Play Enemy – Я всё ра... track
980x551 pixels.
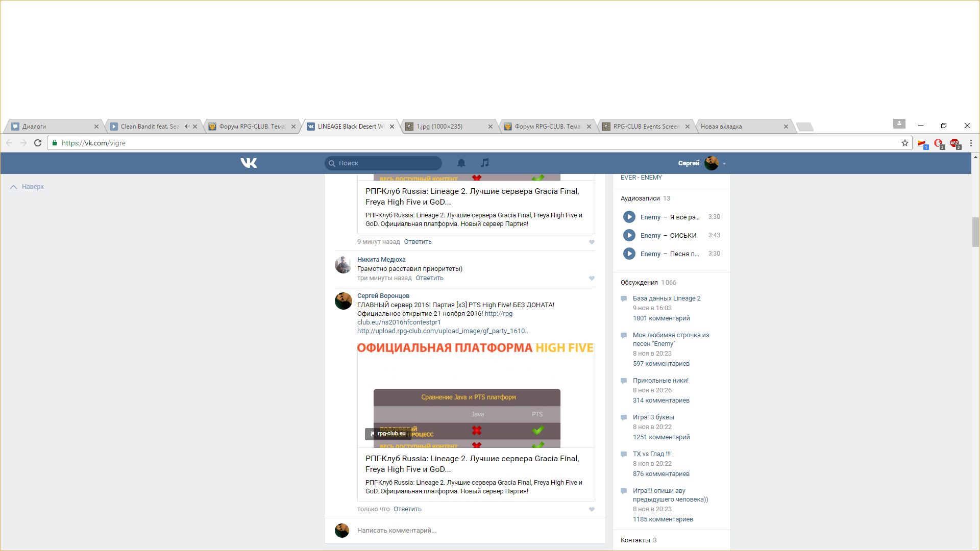629,217
